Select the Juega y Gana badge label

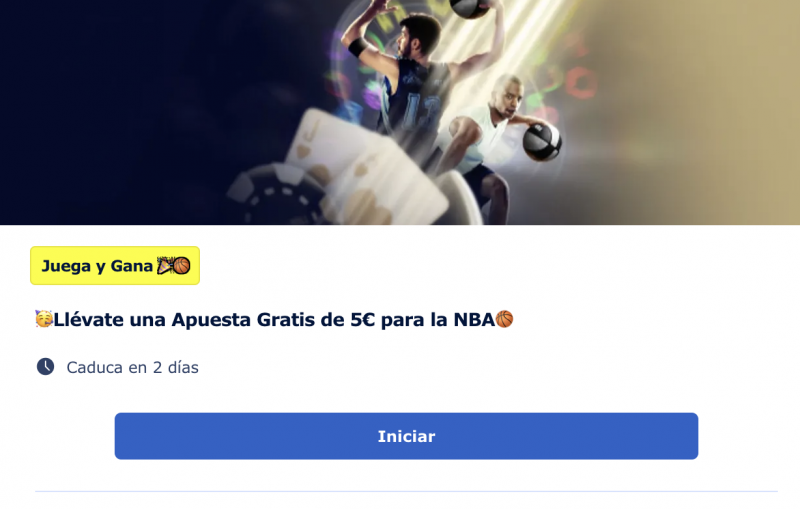click(97, 266)
